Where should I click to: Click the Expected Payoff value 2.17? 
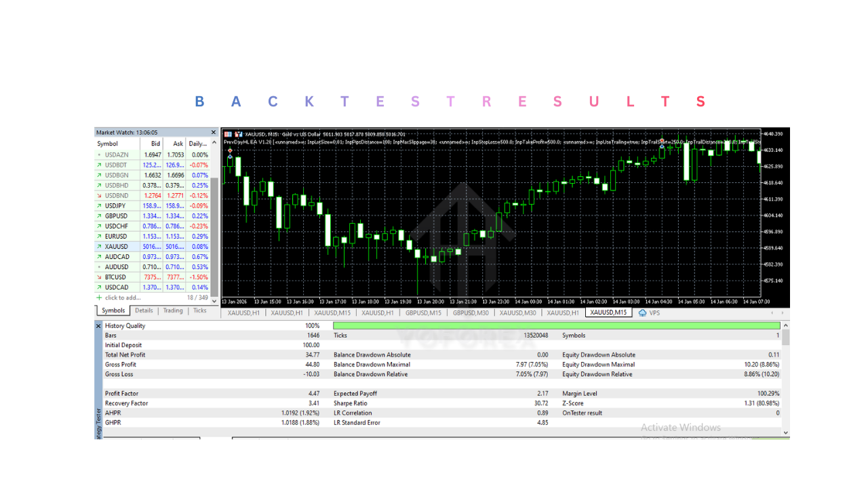tap(542, 394)
